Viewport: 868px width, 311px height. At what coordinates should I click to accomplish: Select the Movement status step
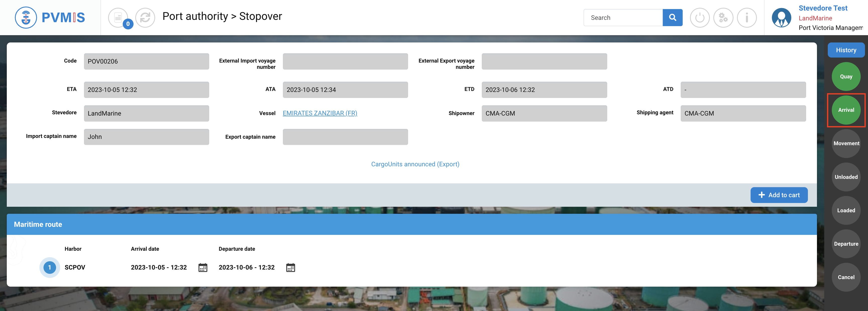(x=846, y=143)
